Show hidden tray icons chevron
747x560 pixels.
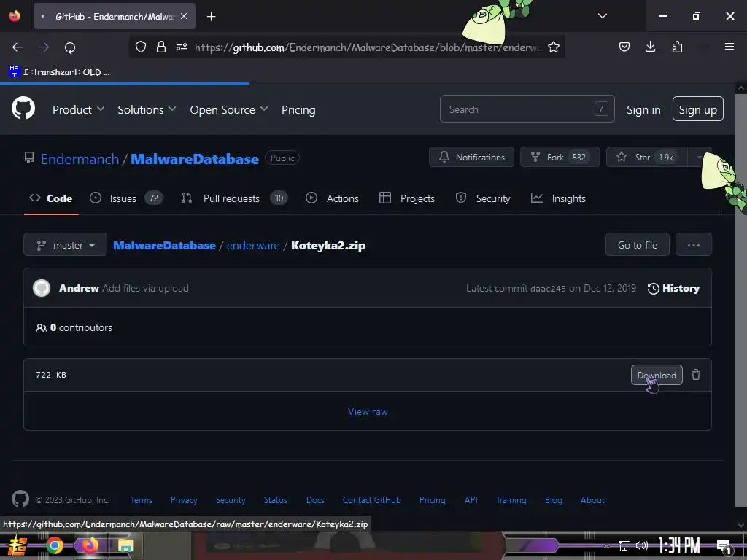(x=606, y=545)
